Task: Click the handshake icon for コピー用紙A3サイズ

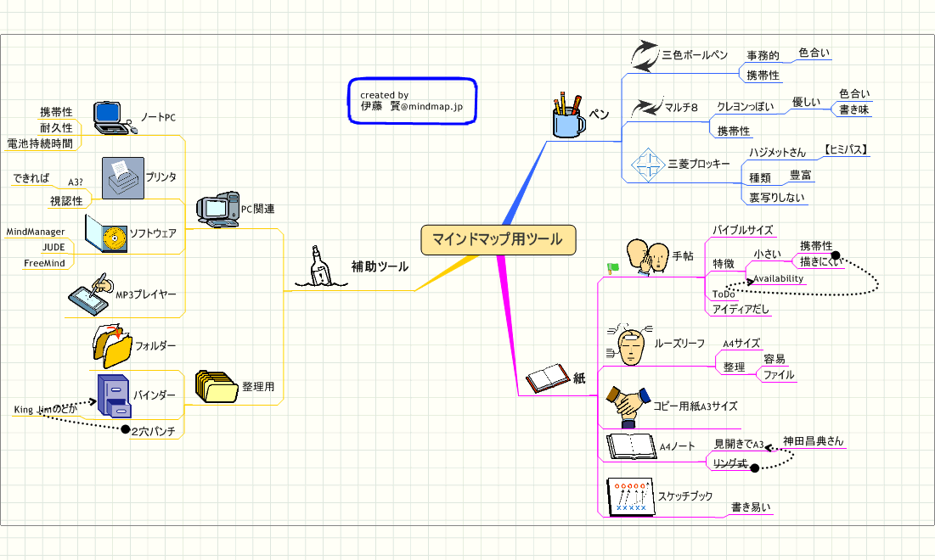Action: pyautogui.click(x=627, y=406)
